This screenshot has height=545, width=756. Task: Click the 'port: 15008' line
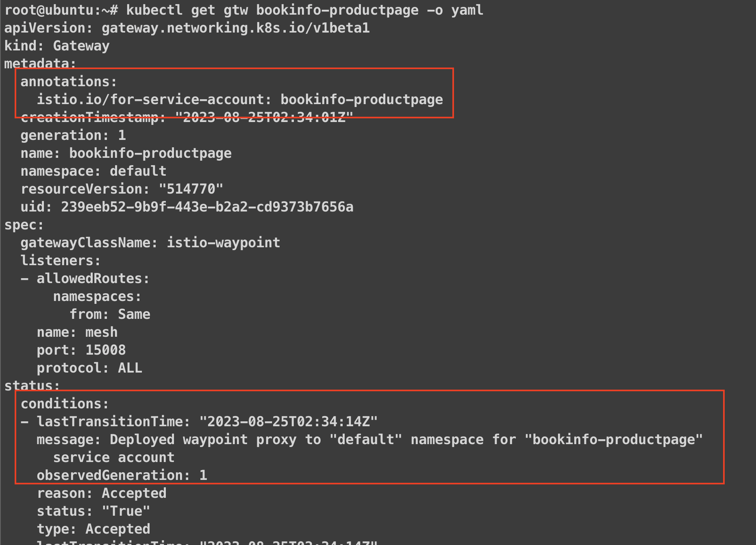point(81,350)
